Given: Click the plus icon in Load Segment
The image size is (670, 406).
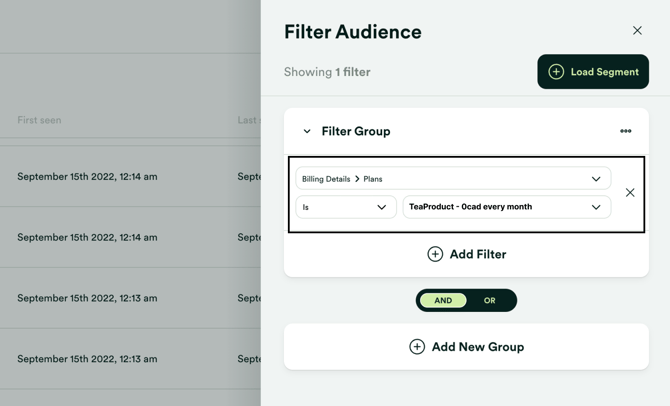Looking at the screenshot, I should pos(556,71).
